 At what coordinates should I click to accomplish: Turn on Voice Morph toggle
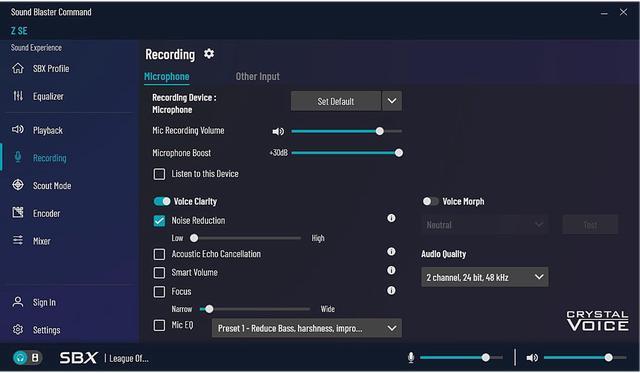tap(430, 201)
